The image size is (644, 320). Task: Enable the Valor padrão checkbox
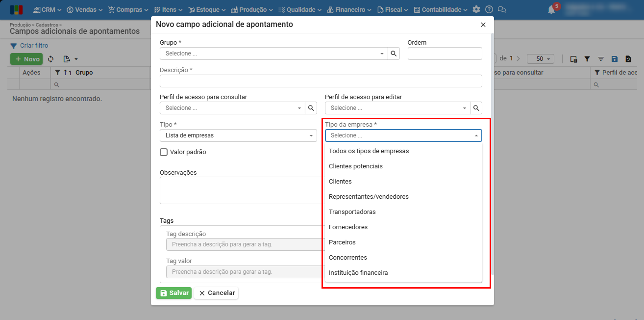pos(164,152)
